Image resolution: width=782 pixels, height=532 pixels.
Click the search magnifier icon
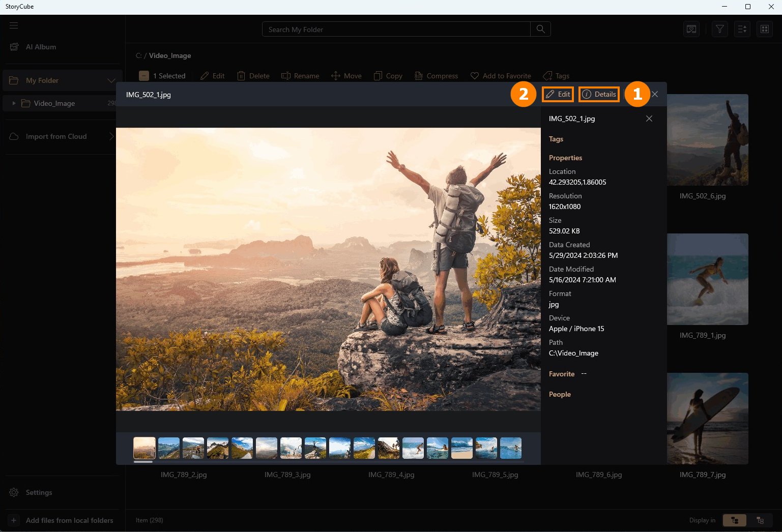click(540, 29)
